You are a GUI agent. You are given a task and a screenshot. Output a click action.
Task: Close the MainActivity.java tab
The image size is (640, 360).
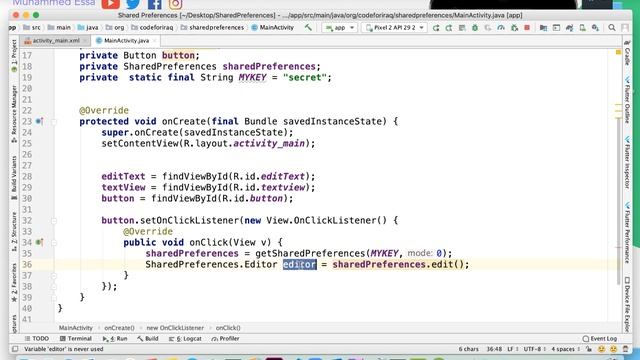[155, 40]
